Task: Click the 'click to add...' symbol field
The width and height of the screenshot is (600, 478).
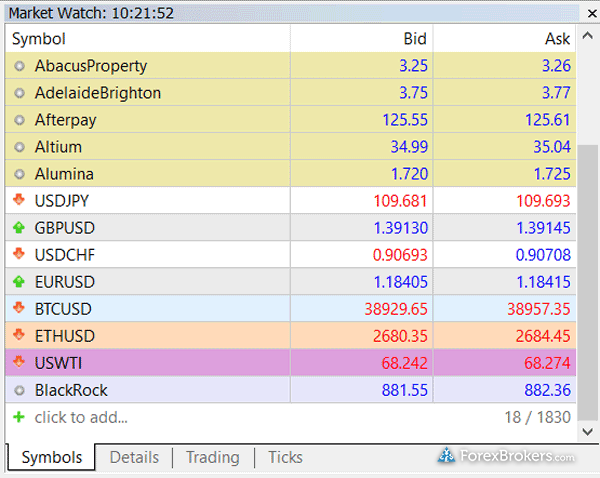Action: (x=81, y=417)
